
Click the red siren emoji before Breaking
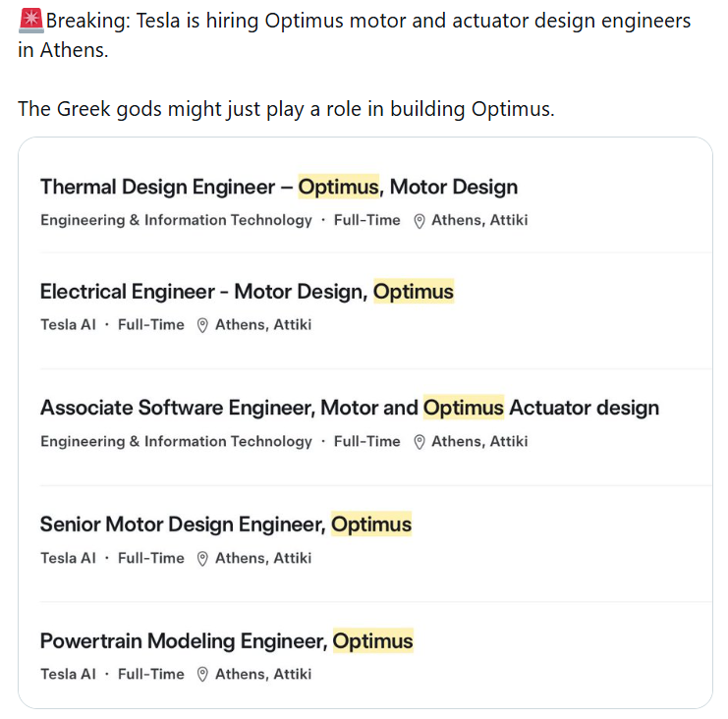pos(30,21)
